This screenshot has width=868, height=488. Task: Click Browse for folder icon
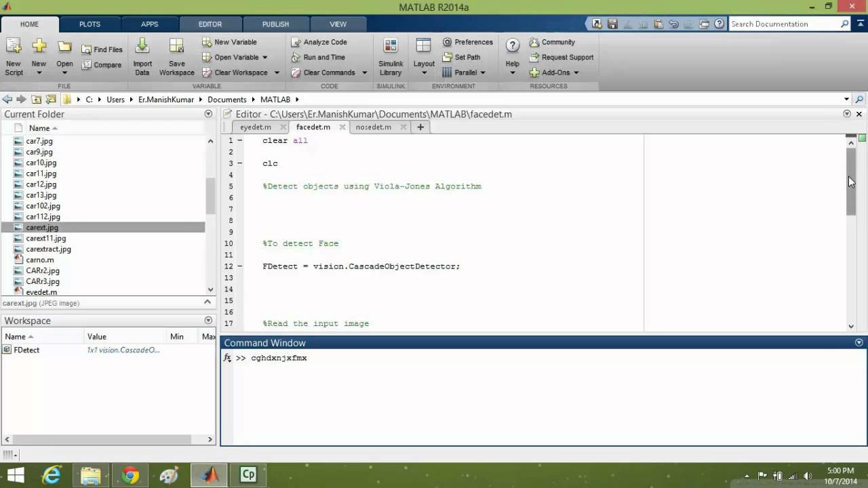(51, 99)
